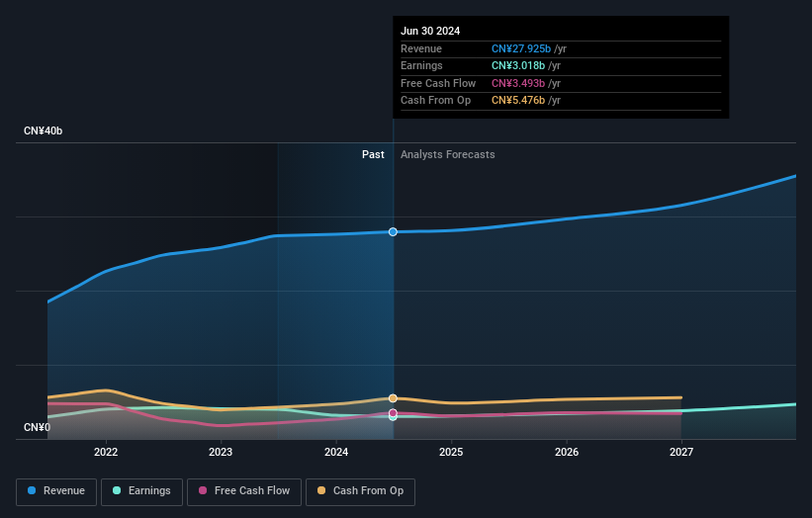
Task: Click the Earnings row label in the tooltip
Action: coord(421,65)
